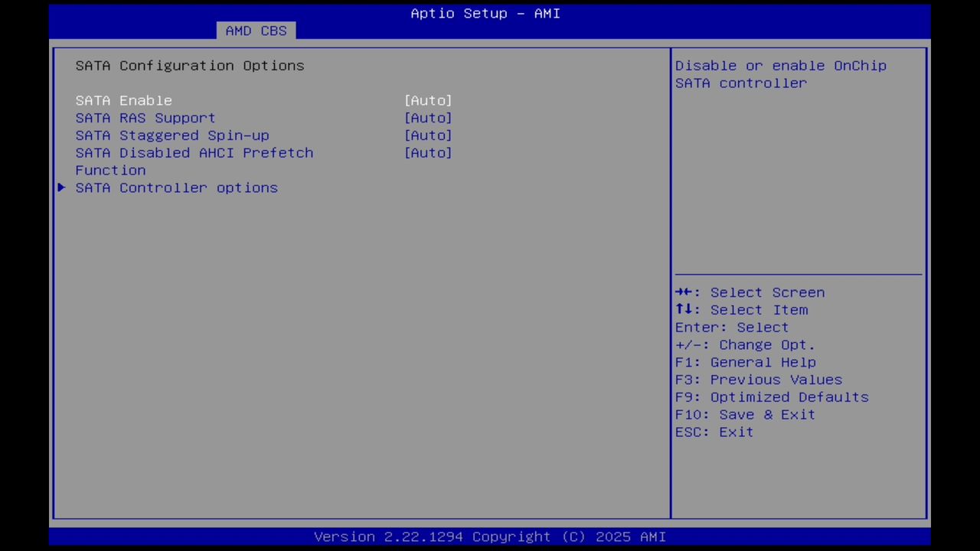
Task: Select the SATA Staggered Spin-up item
Action: click(x=171, y=135)
